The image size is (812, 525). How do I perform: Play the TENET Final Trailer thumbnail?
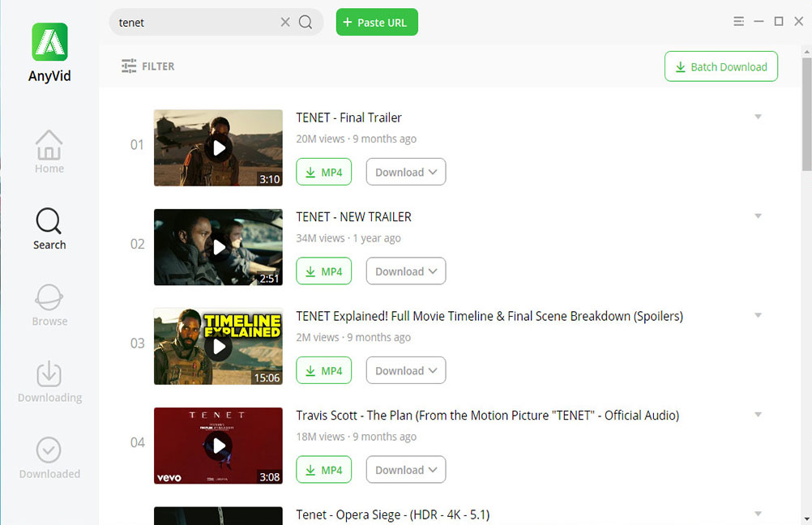218,147
